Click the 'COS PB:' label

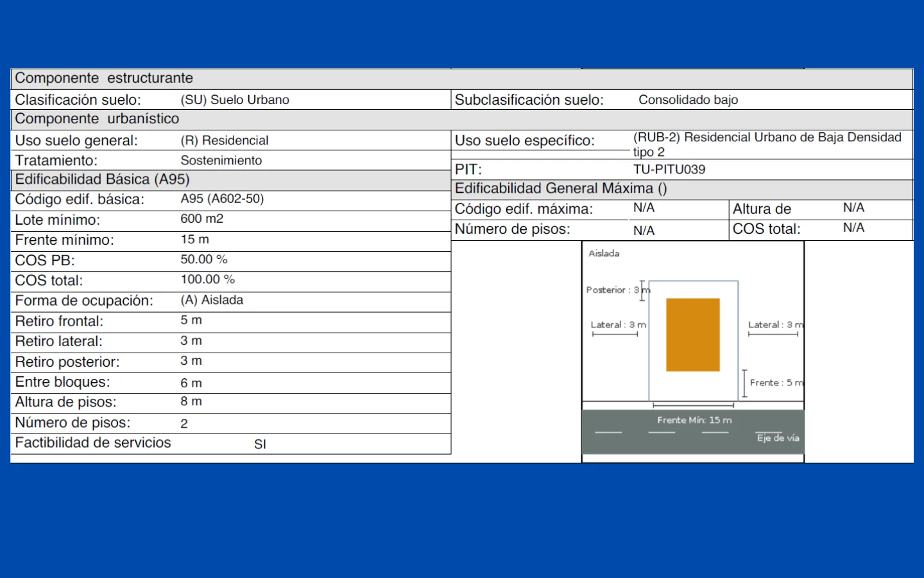point(45,261)
